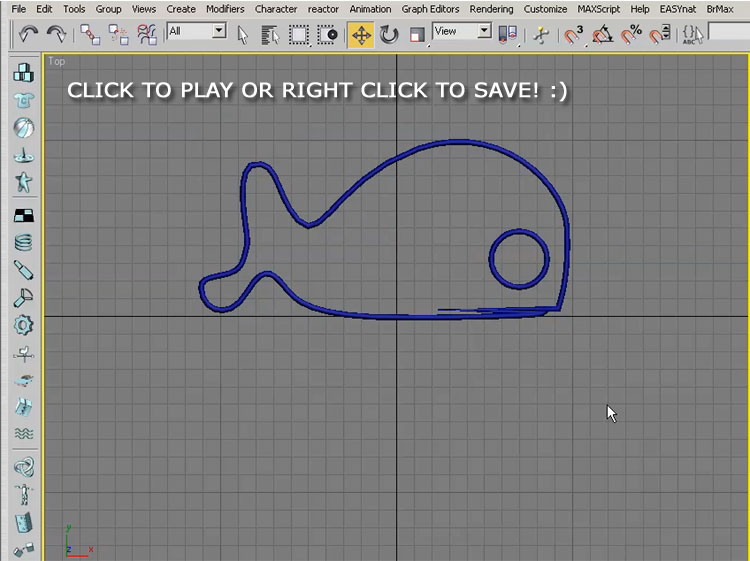Enable the Percent Snap toggle
This screenshot has height=561, width=750.
click(x=631, y=35)
